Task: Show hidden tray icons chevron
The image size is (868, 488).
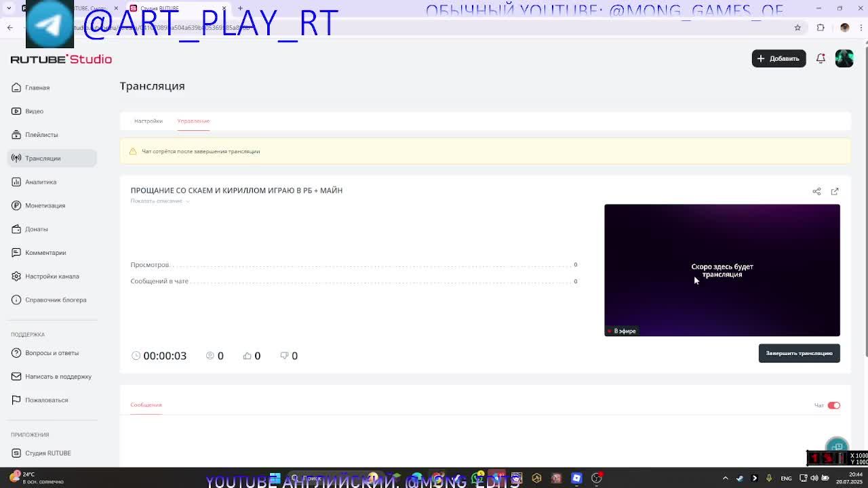Action: (x=725, y=479)
